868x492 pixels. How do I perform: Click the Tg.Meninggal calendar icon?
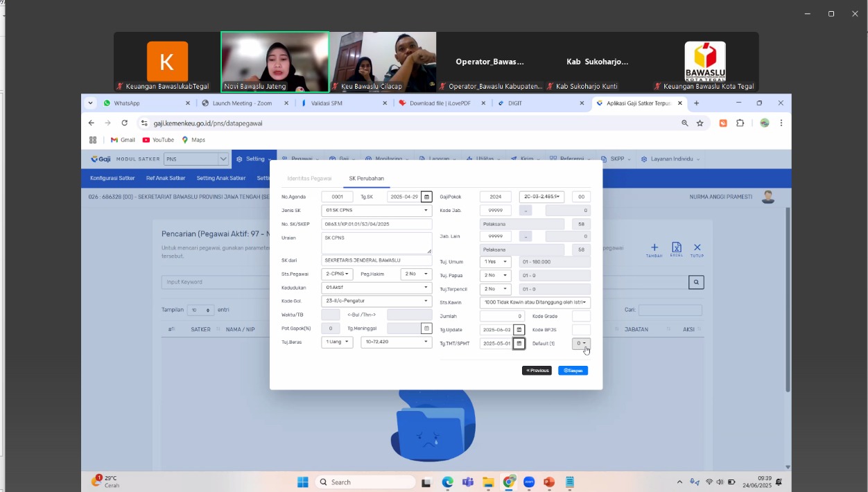pyautogui.click(x=426, y=328)
